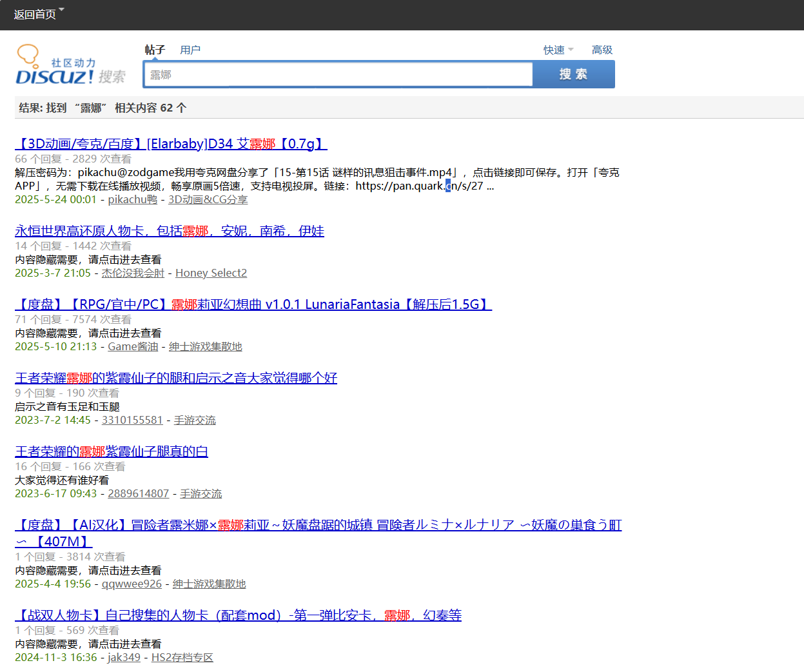
Task: Click the Discuz! 搜索 logo
Action: pyautogui.click(x=71, y=65)
